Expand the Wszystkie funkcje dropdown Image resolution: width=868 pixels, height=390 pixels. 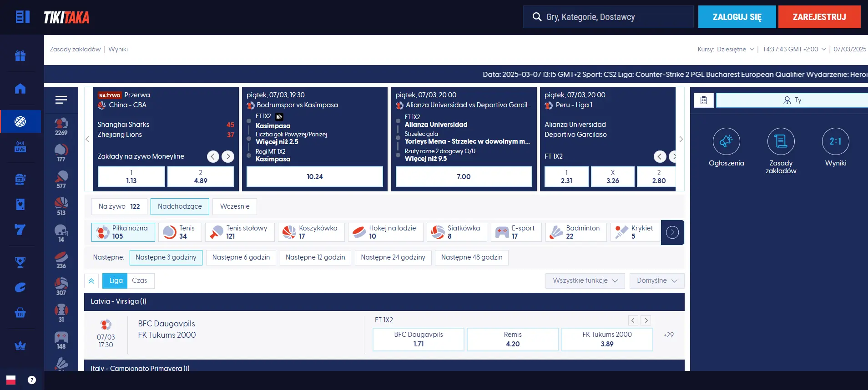tap(585, 281)
